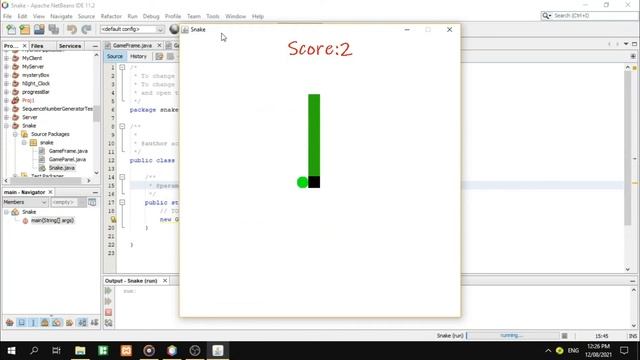Toggle the Show Static Members filter
Viewport: 640px width, 360px height.
(x=33, y=323)
